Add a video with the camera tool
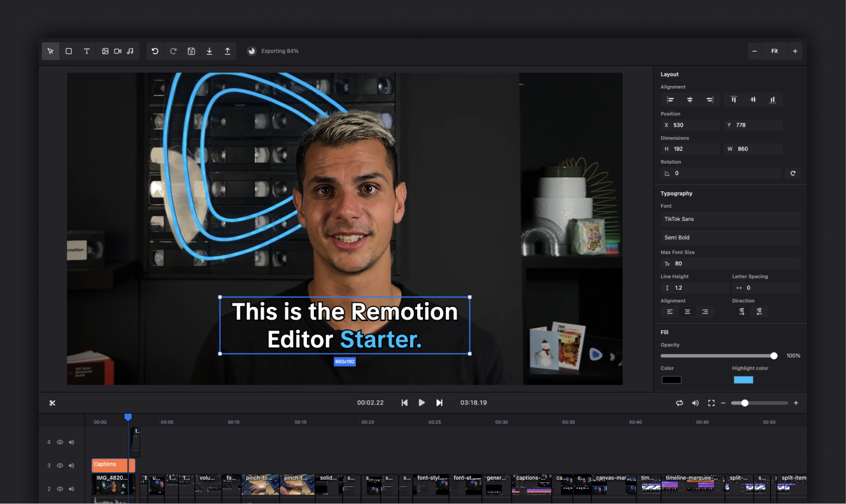The width and height of the screenshot is (846, 504). pyautogui.click(x=118, y=51)
